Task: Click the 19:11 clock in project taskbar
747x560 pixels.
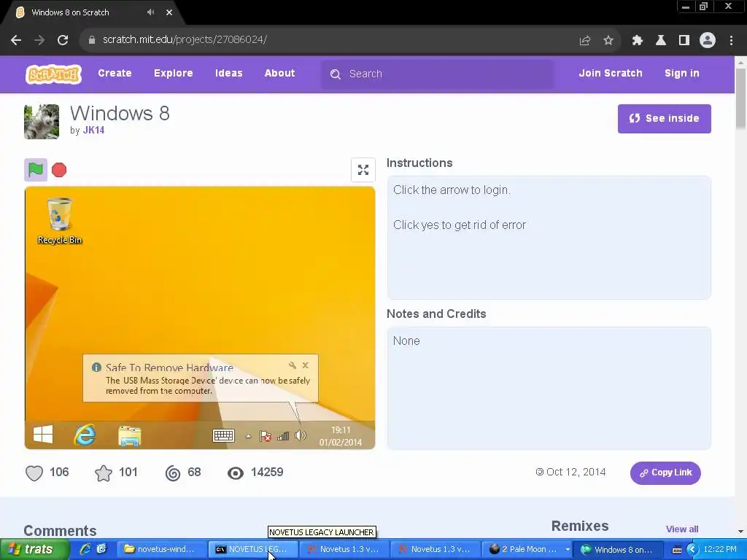Action: tap(341, 430)
